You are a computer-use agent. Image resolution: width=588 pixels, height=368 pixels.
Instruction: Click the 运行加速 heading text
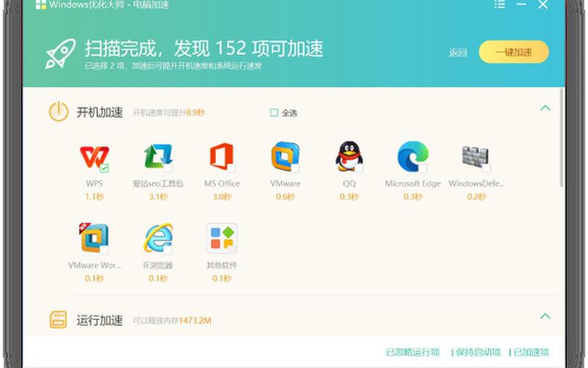click(x=99, y=320)
